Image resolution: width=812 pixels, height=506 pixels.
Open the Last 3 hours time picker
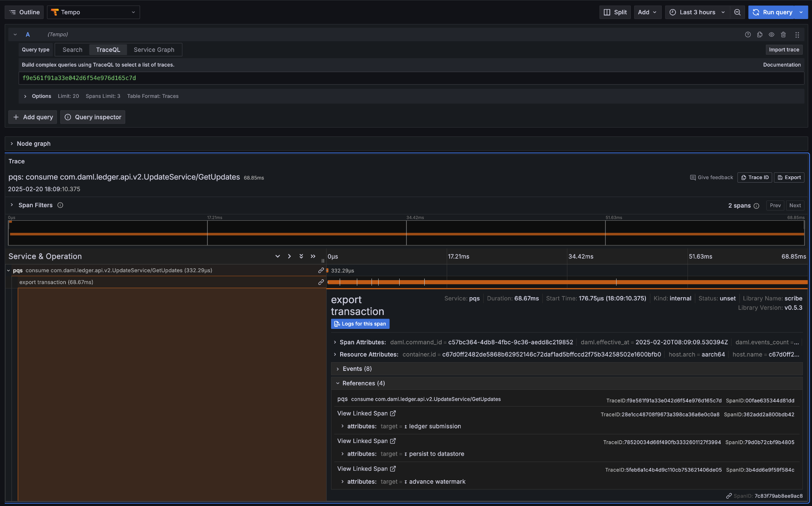pyautogui.click(x=696, y=12)
